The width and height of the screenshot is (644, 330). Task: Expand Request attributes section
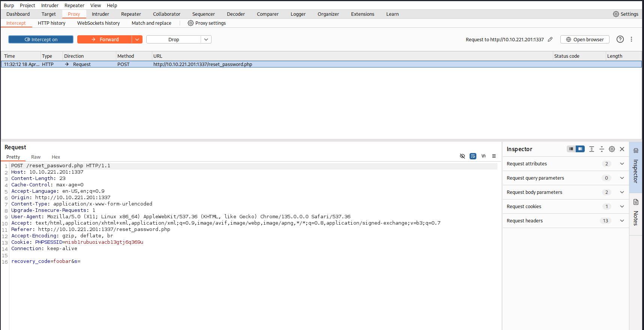coord(566,163)
